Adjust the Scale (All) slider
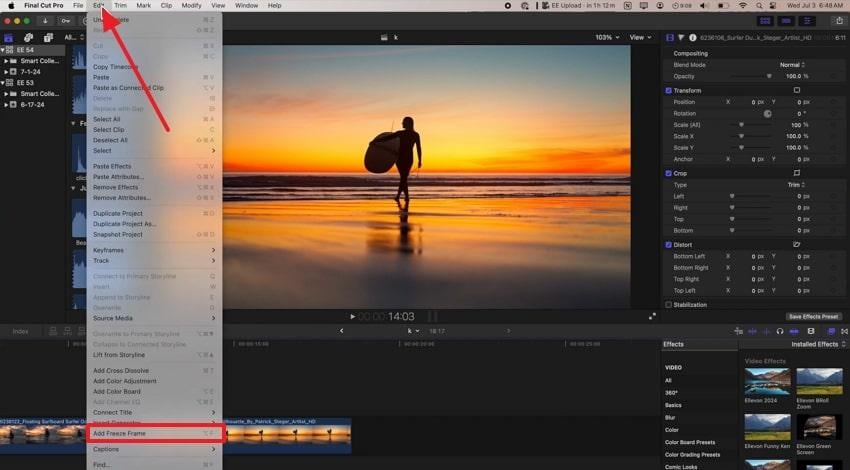This screenshot has height=470, width=850. click(x=741, y=125)
